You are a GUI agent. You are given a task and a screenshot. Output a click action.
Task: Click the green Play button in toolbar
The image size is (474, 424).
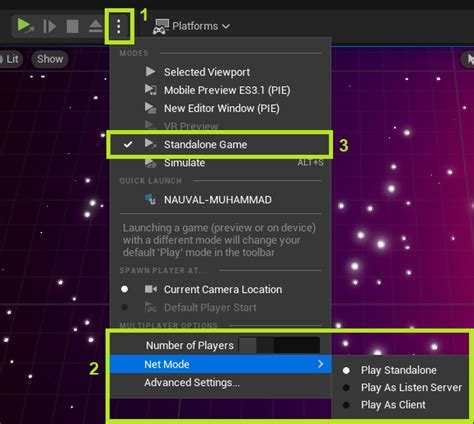tap(25, 26)
